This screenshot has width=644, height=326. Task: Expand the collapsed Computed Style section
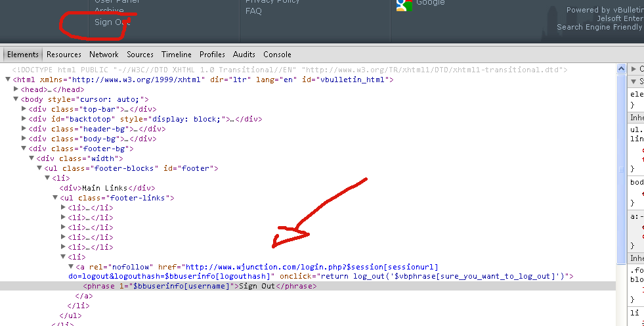click(633, 69)
